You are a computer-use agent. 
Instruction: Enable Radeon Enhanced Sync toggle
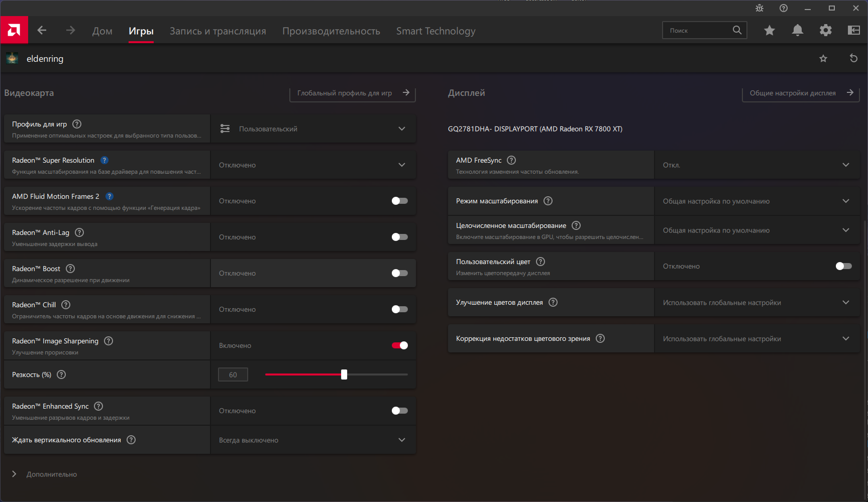(x=400, y=411)
